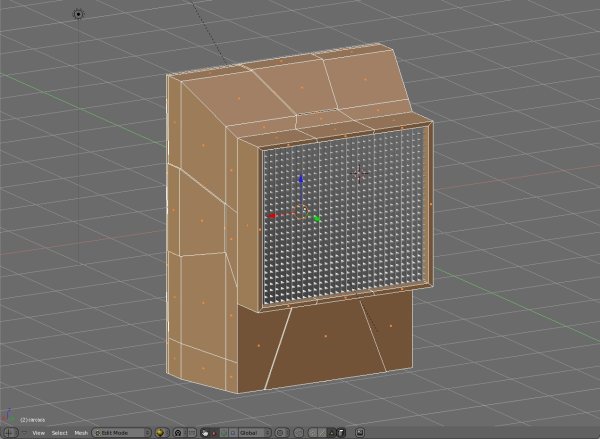Click the blue Z-axis manipulator handle

click(x=301, y=180)
